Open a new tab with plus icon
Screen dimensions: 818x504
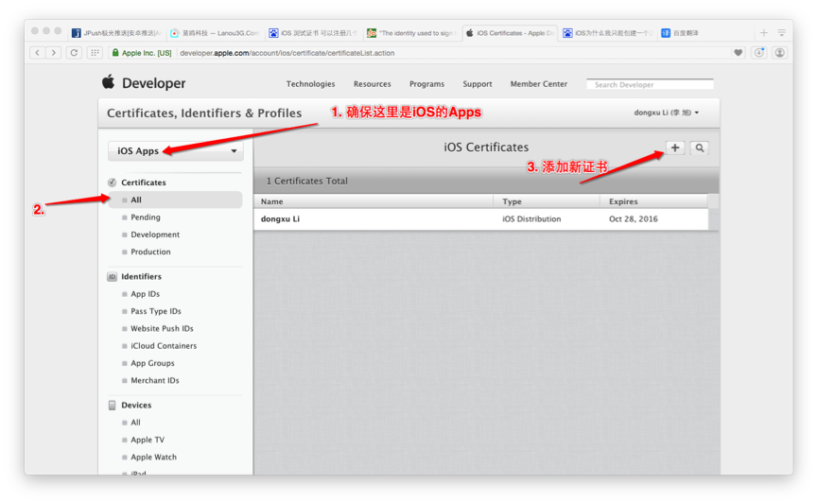[764, 33]
